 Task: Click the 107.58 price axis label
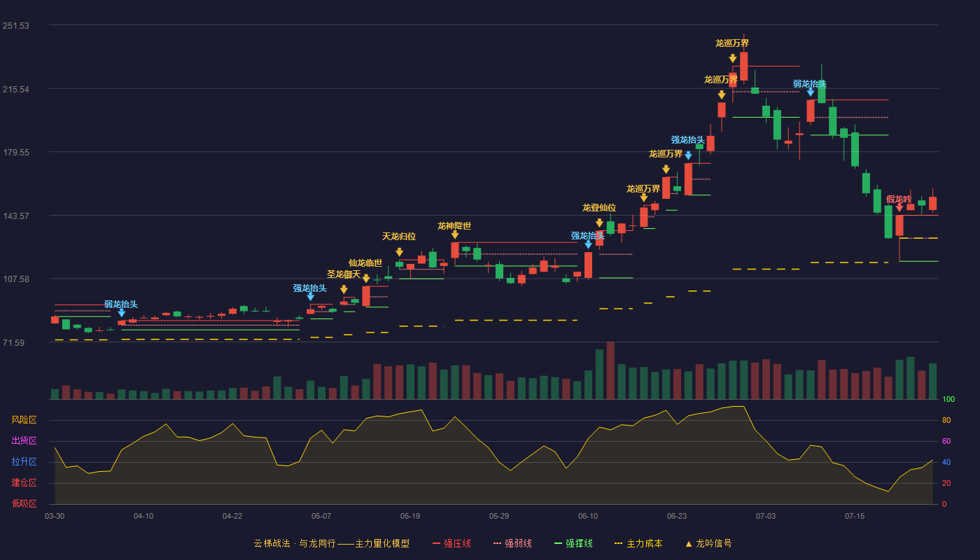coord(16,279)
